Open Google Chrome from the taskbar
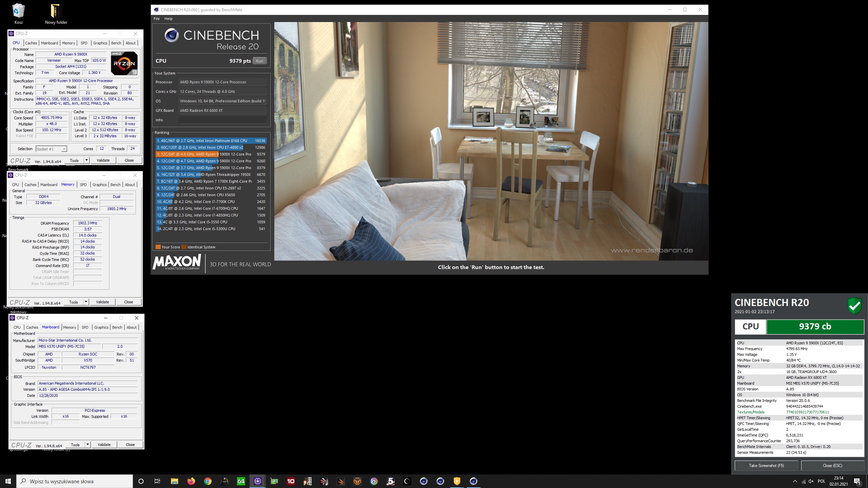868x488 pixels. [208, 481]
